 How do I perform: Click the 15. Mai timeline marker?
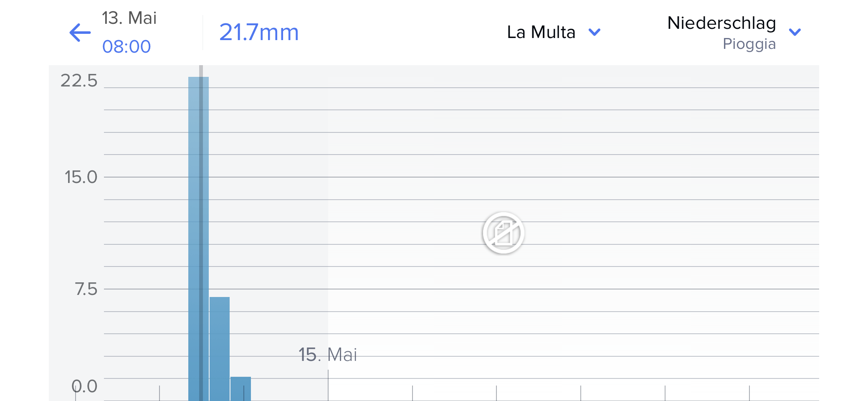[x=327, y=355]
